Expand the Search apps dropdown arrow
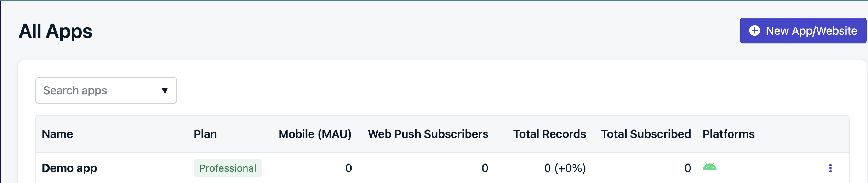The width and height of the screenshot is (868, 183). click(x=165, y=91)
